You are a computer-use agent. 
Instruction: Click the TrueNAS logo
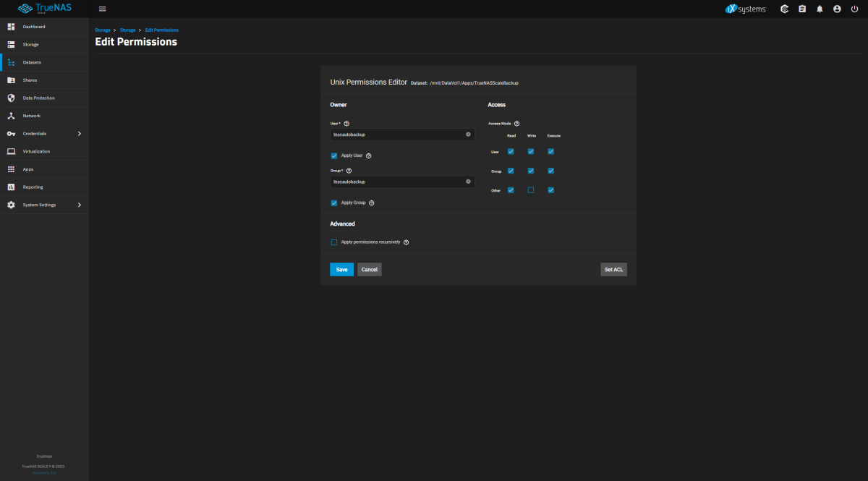pyautogui.click(x=44, y=9)
